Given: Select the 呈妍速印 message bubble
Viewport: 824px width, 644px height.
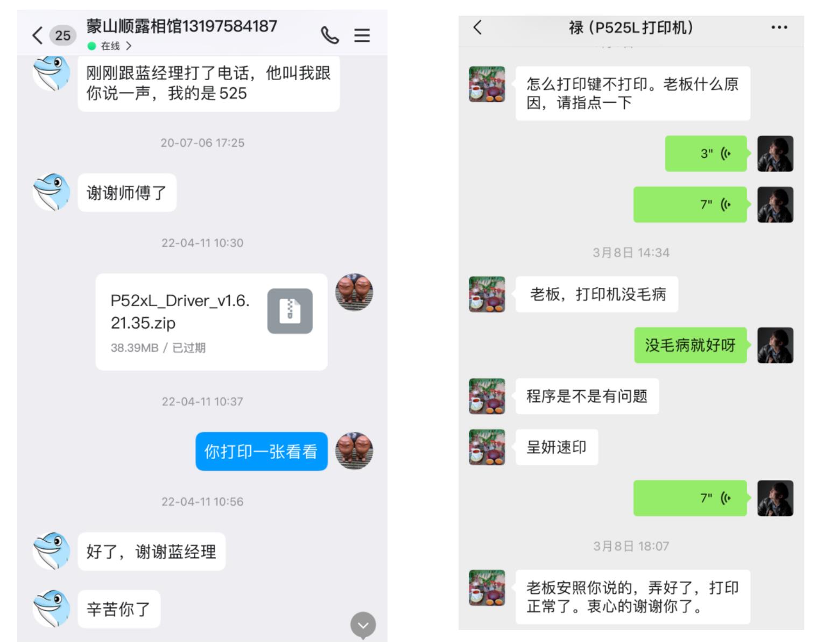Looking at the screenshot, I should click(557, 447).
